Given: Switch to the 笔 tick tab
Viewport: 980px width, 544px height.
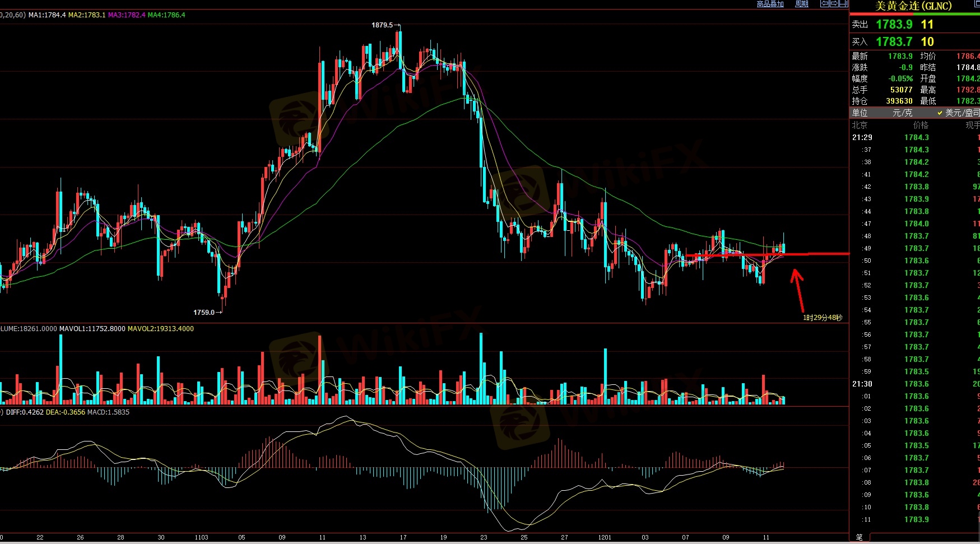Looking at the screenshot, I should click(x=859, y=538).
